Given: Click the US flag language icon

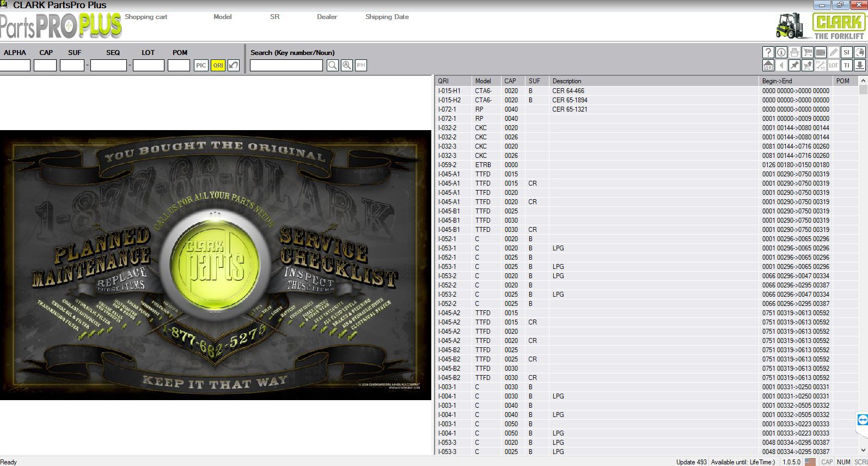Looking at the screenshot, I should coord(810,462).
